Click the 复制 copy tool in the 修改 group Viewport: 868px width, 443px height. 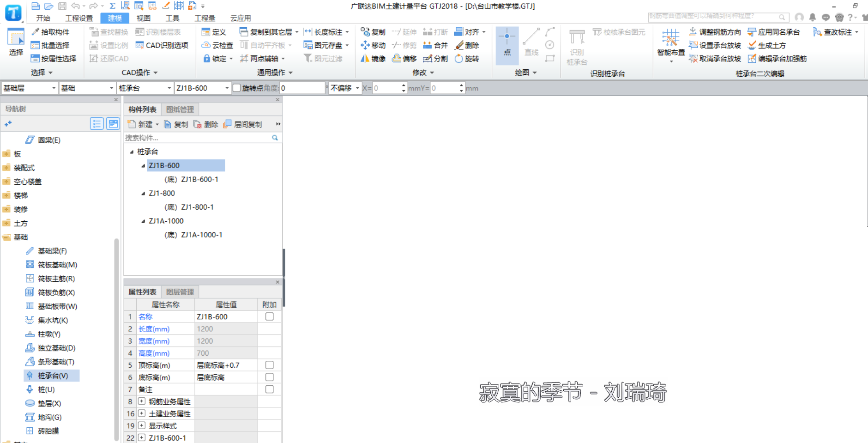(373, 32)
